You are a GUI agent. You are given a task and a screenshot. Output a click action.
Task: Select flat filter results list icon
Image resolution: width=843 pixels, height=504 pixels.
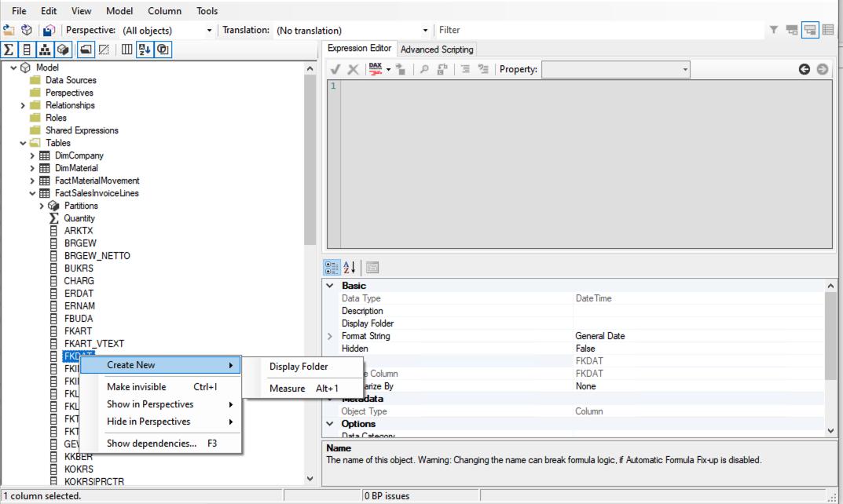[x=828, y=30]
